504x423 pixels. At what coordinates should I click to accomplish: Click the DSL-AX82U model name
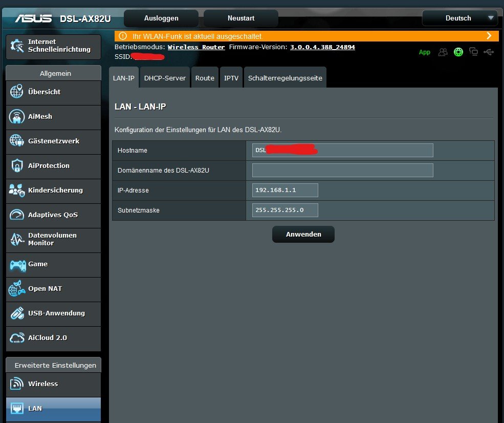coord(85,18)
